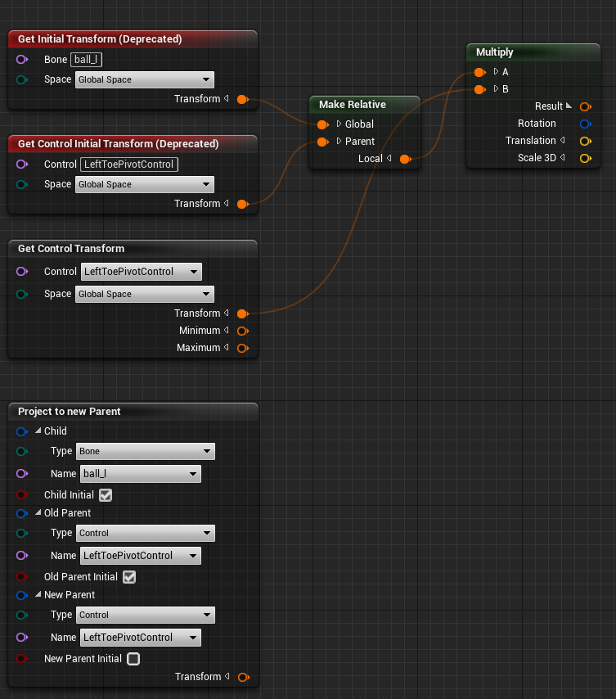Uncheck the Child Initial checkbox
The width and height of the screenshot is (616, 699).
106,495
